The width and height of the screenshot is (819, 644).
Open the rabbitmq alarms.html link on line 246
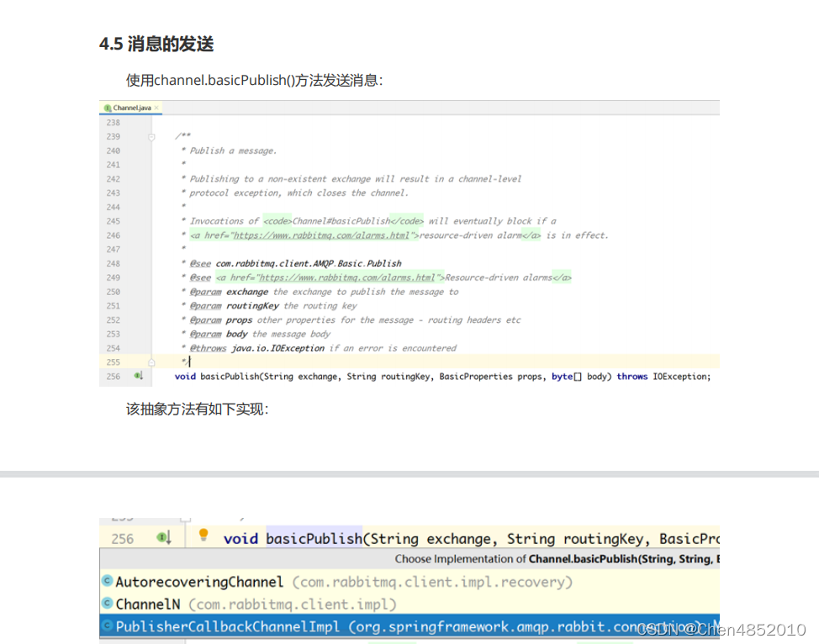coord(321,235)
